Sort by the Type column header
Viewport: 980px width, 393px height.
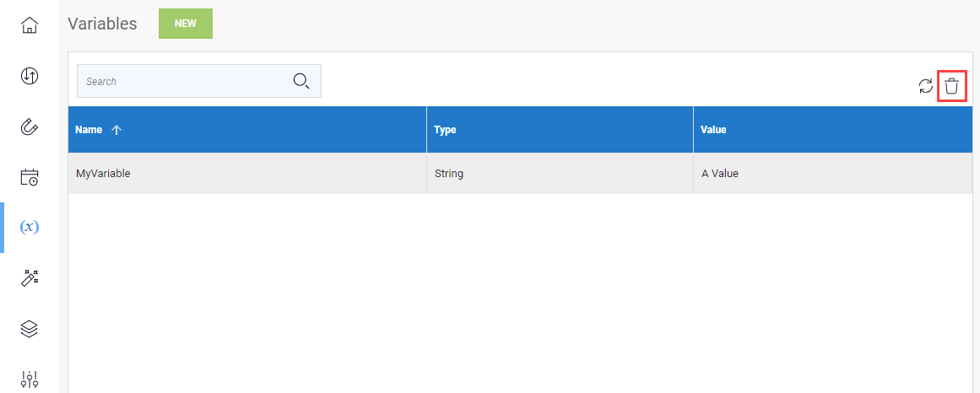pyautogui.click(x=445, y=130)
